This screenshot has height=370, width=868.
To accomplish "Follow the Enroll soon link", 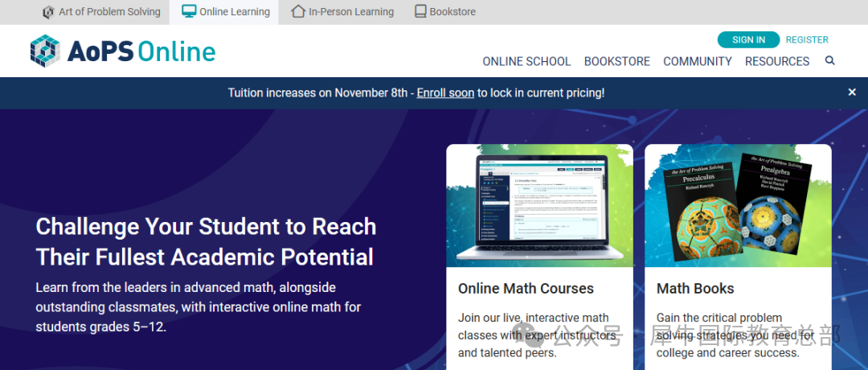I will (445, 93).
